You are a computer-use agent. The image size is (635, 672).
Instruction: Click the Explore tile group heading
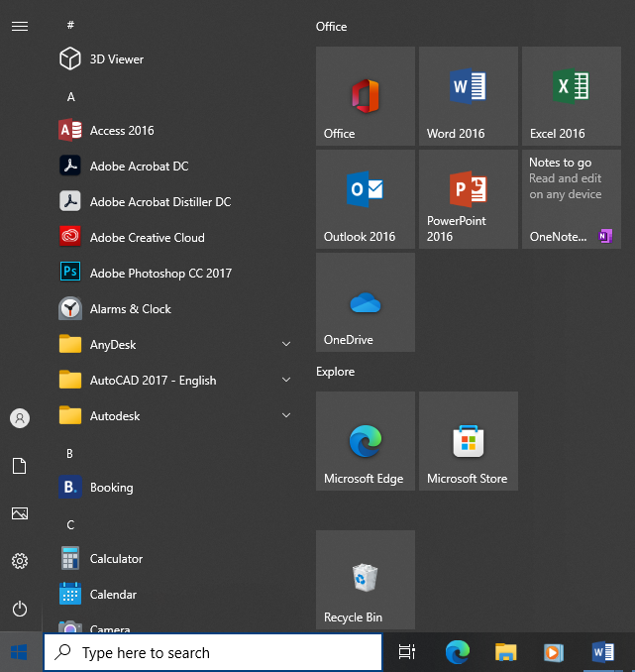tap(335, 372)
